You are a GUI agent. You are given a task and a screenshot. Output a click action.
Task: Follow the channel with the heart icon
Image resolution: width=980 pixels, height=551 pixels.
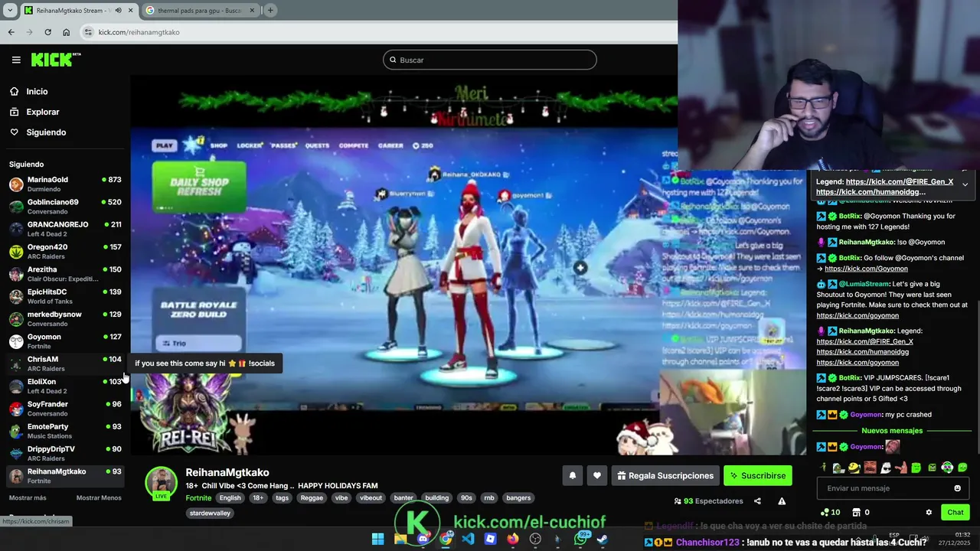(597, 475)
